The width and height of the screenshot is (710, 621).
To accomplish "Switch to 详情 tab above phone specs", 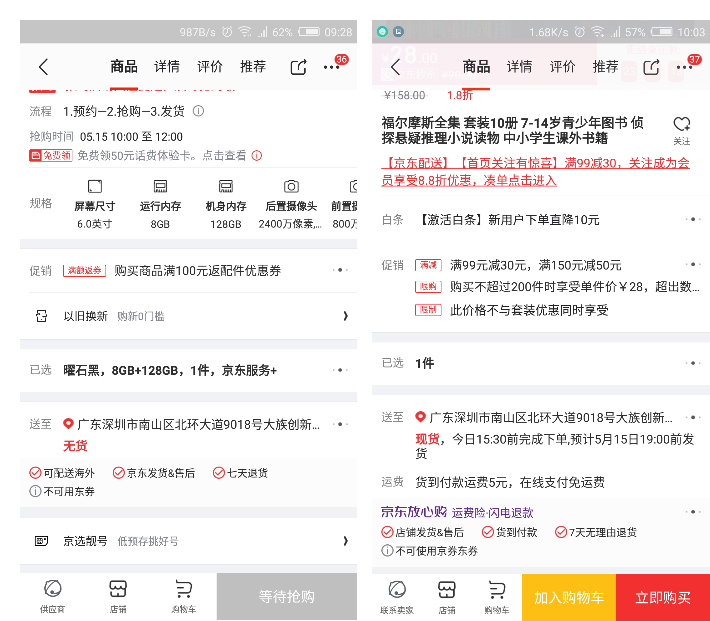I will tap(167, 67).
